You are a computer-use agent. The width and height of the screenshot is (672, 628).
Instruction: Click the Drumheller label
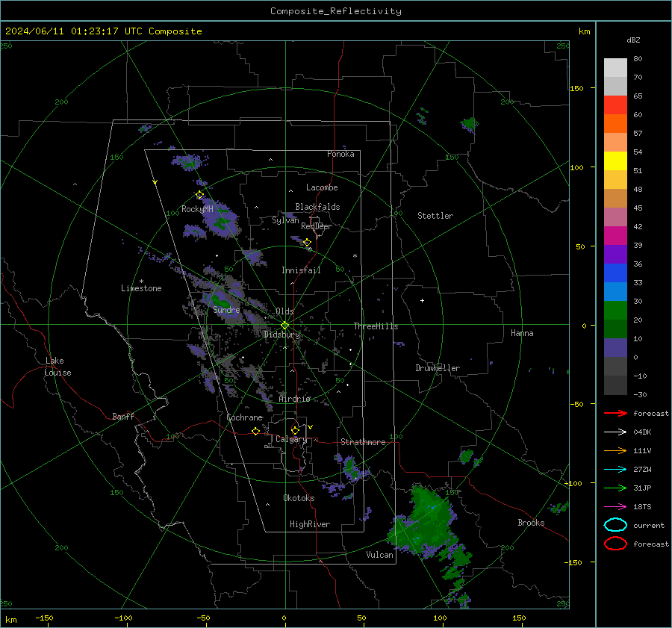click(x=438, y=368)
